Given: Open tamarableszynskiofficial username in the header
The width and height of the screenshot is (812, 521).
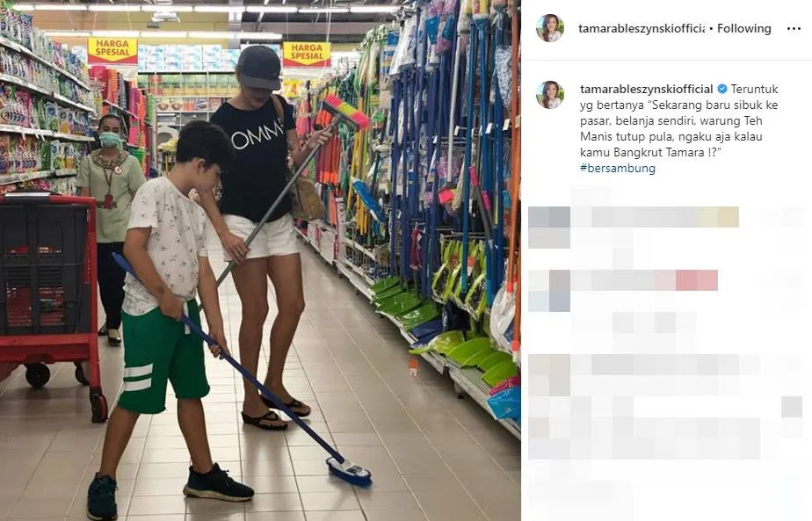Looking at the screenshot, I should 642,28.
